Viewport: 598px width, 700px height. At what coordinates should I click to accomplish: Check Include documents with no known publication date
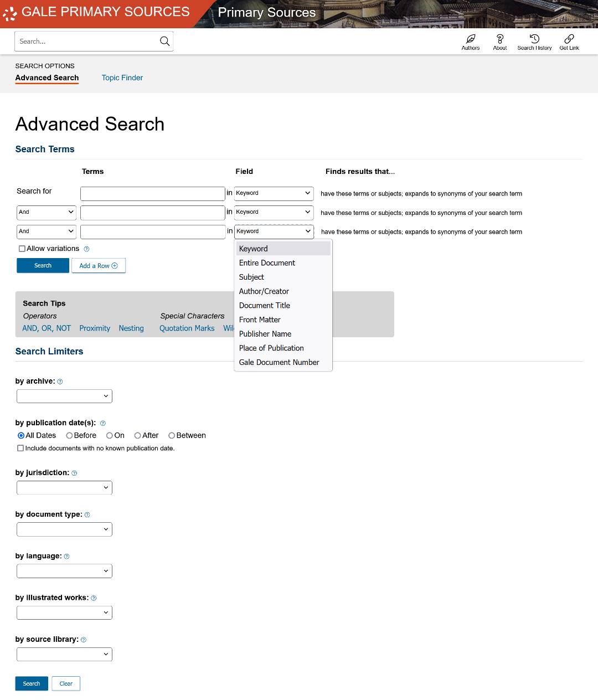[x=20, y=448]
